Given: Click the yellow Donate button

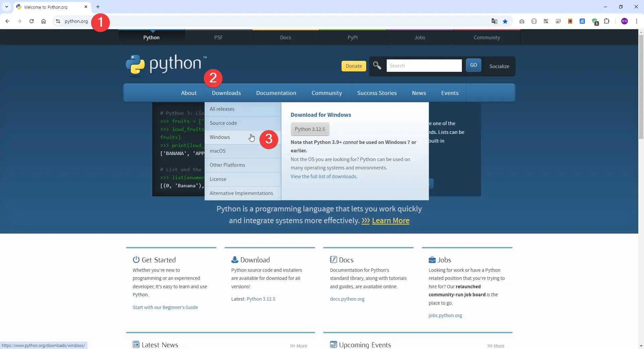Looking at the screenshot, I should pos(354,66).
